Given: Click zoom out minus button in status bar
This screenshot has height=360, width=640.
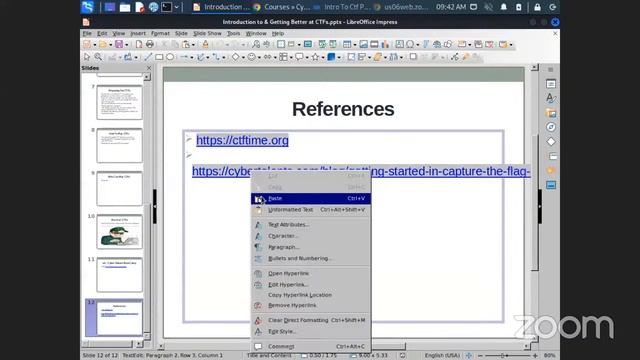Looking at the screenshot, I should [x=480, y=356].
